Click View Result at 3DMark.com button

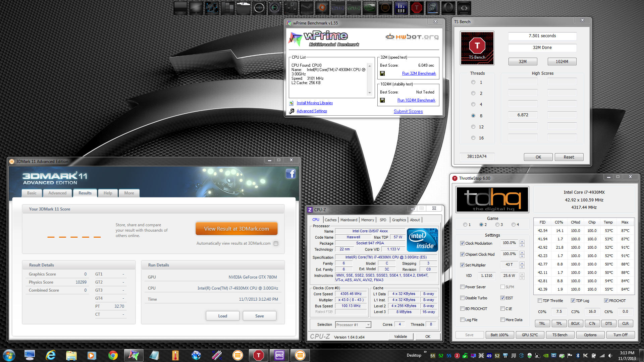pyautogui.click(x=236, y=229)
